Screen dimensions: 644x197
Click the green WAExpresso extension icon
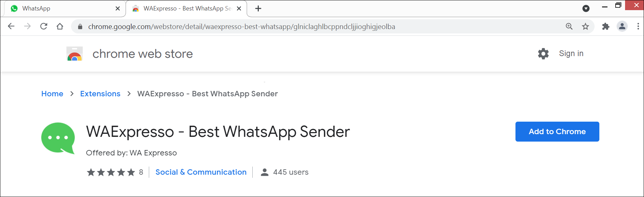[58, 138]
